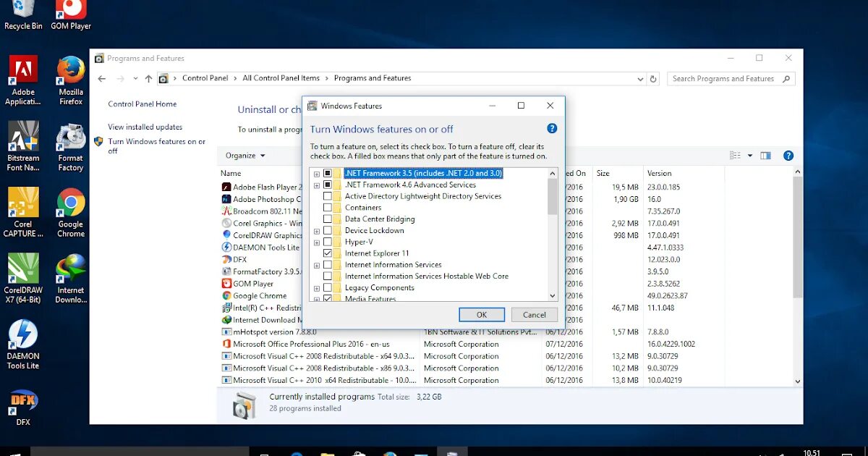This screenshot has width=868, height=456.
Task: Click the help icon in Programs and Features toolbar
Action: coord(788,156)
